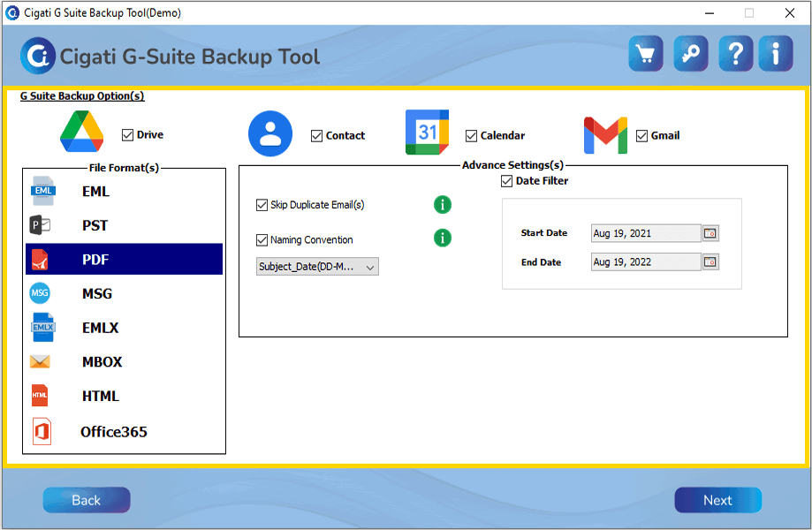812x530 pixels.
Task: Open the About info icon in header
Action: pyautogui.click(x=776, y=55)
